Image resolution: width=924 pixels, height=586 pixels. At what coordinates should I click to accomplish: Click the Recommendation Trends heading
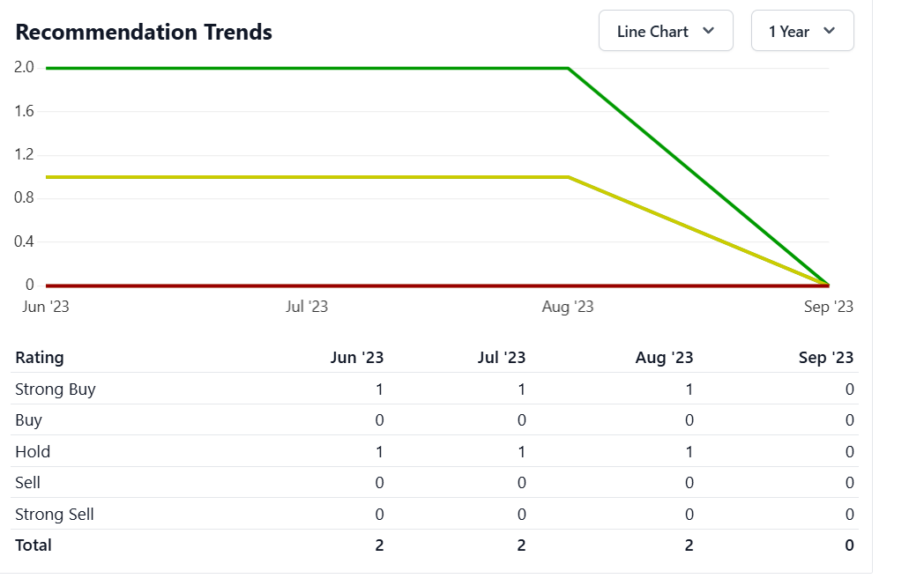tap(144, 32)
